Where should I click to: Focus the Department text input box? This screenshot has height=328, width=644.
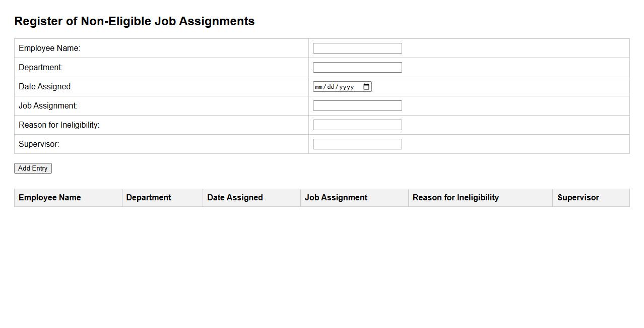point(357,68)
